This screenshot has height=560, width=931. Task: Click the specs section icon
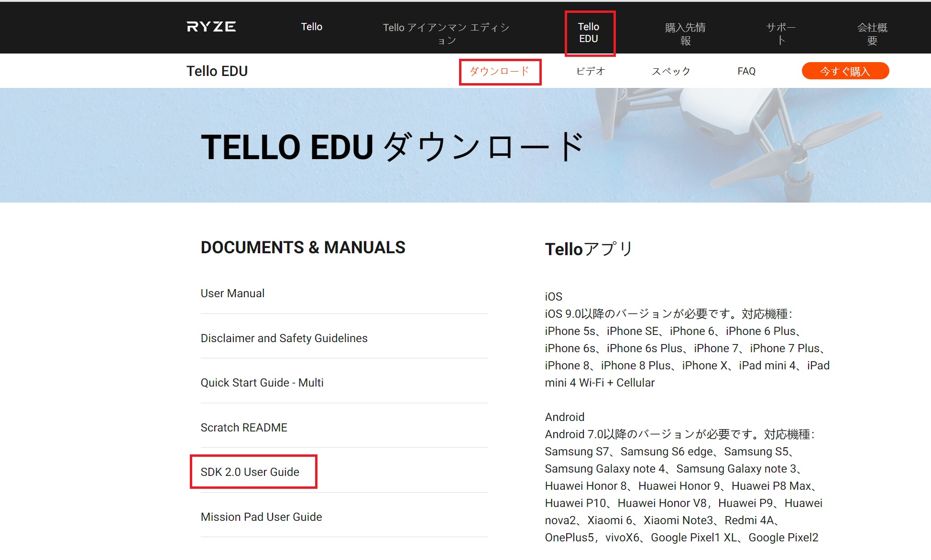coord(672,71)
